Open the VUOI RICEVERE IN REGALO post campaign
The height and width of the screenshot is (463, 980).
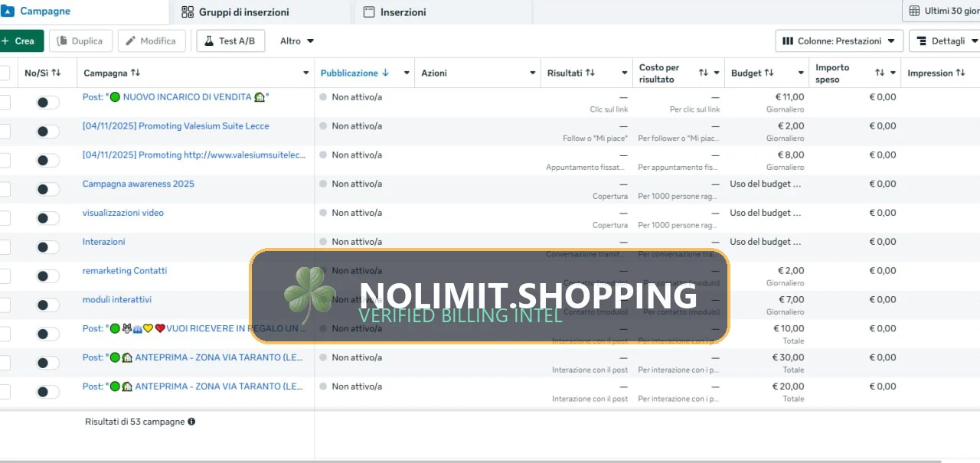coord(194,329)
